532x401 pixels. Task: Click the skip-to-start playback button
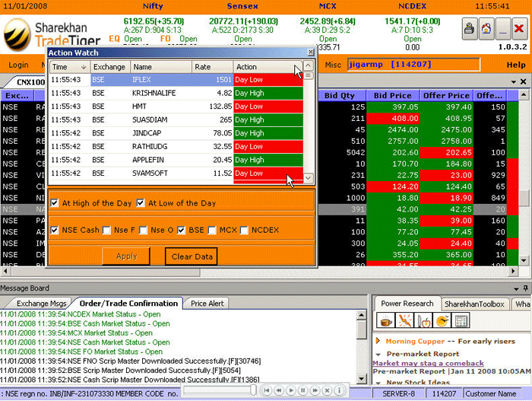267,390
